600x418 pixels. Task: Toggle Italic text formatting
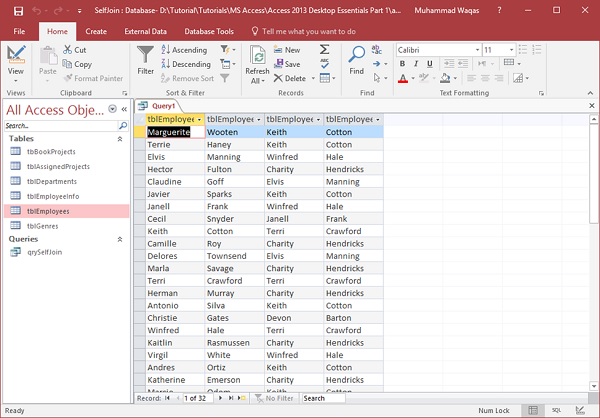point(414,64)
